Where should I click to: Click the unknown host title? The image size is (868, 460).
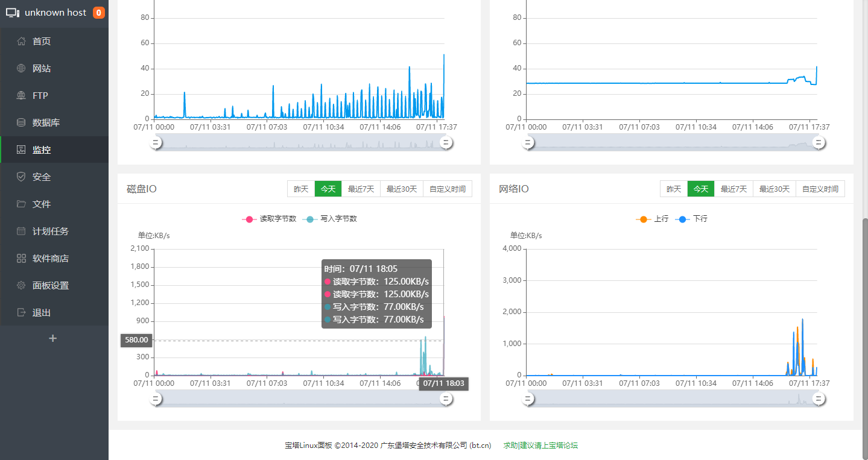point(55,13)
